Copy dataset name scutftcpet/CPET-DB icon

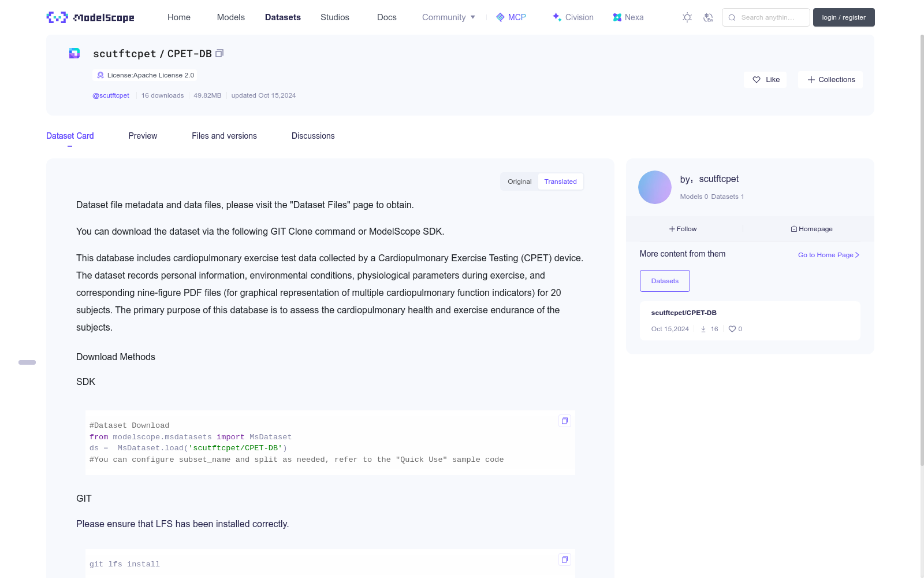(x=219, y=53)
